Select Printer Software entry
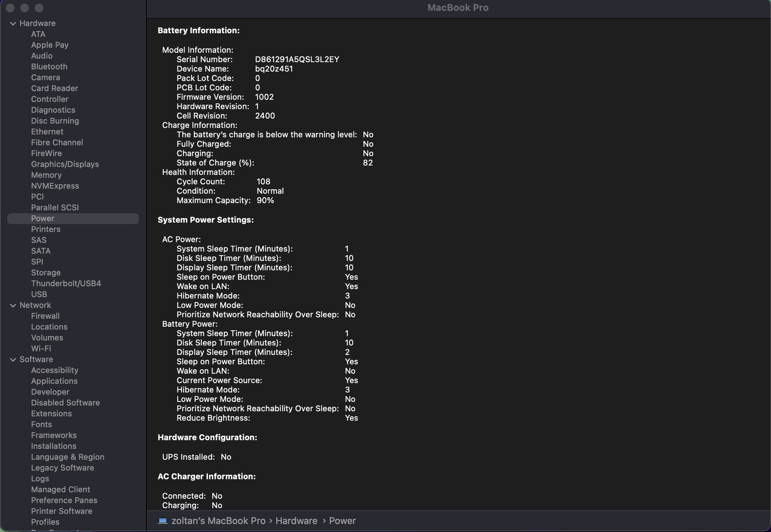 pyautogui.click(x=62, y=511)
